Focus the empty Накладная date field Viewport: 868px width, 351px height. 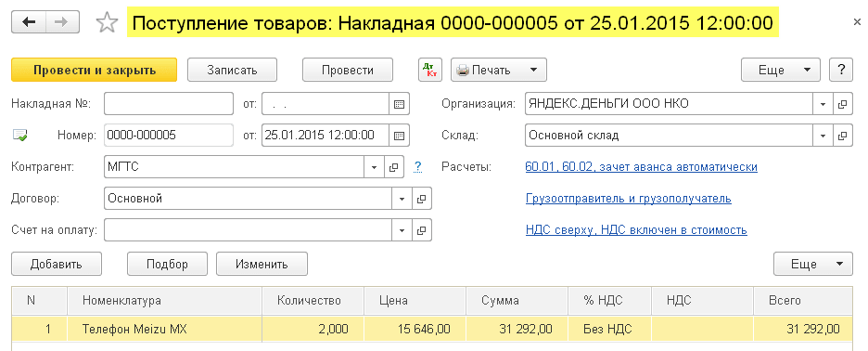326,104
